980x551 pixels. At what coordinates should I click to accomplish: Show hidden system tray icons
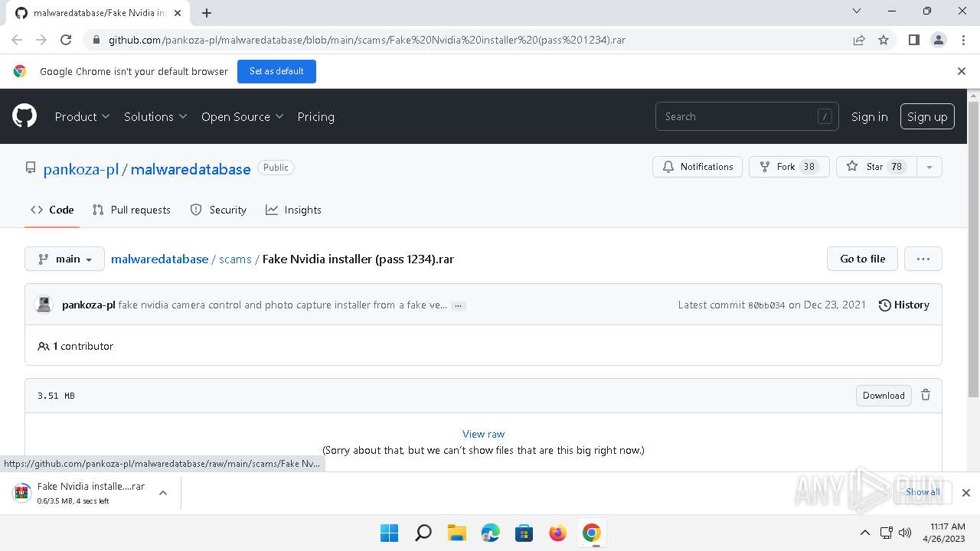865,533
